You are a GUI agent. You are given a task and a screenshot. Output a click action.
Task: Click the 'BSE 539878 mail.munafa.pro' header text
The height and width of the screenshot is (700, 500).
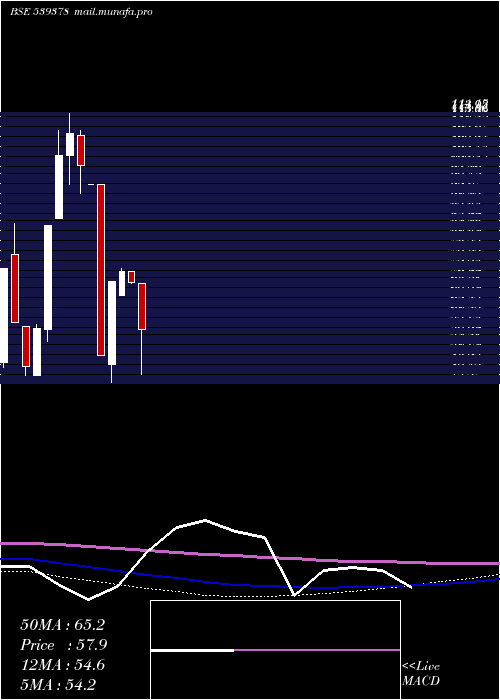tap(81, 12)
